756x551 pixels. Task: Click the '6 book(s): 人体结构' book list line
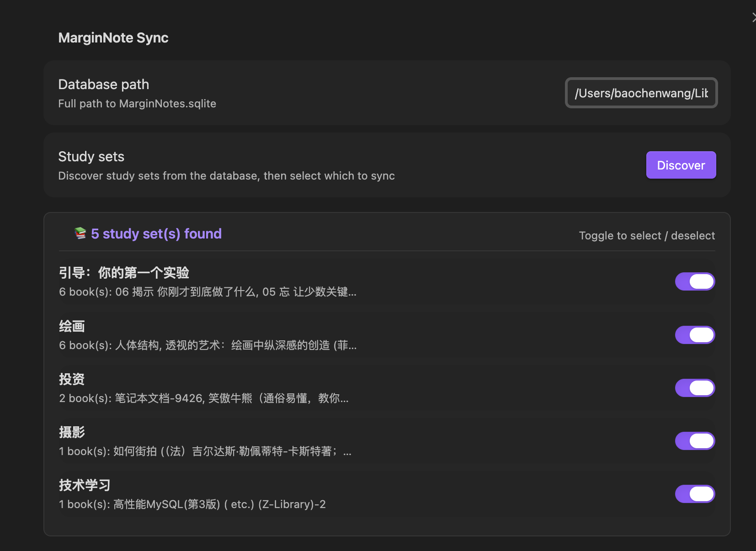pyautogui.click(x=208, y=345)
